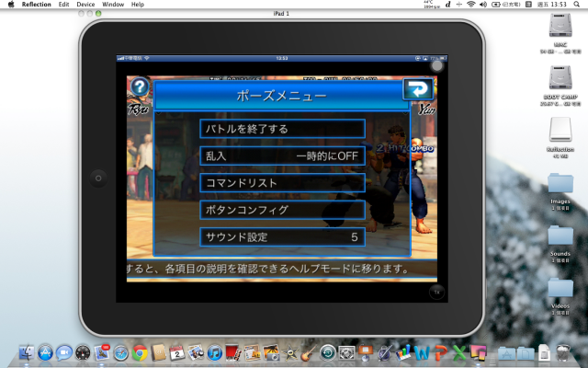
Task: Open the Device menu
Action: tap(85, 5)
